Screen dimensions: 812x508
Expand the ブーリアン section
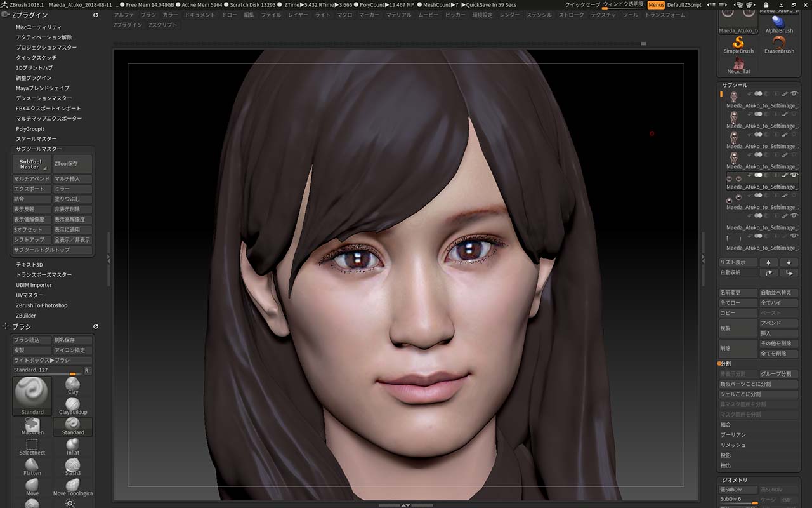tap(733, 435)
